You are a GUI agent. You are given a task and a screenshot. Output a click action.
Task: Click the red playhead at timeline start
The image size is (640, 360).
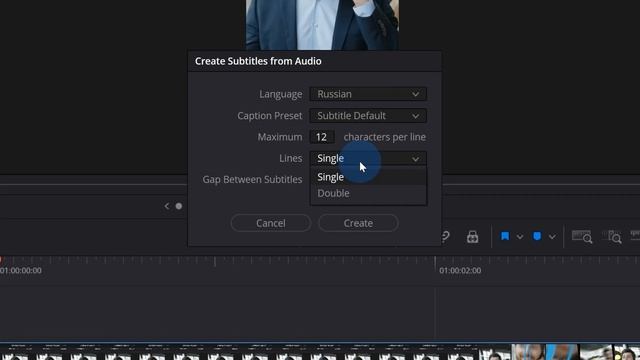(1, 260)
